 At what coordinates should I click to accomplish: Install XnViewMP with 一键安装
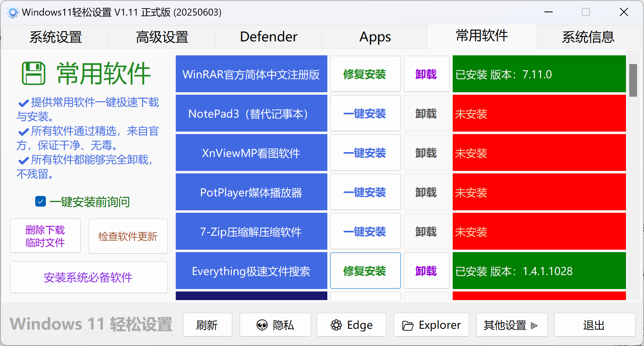365,153
